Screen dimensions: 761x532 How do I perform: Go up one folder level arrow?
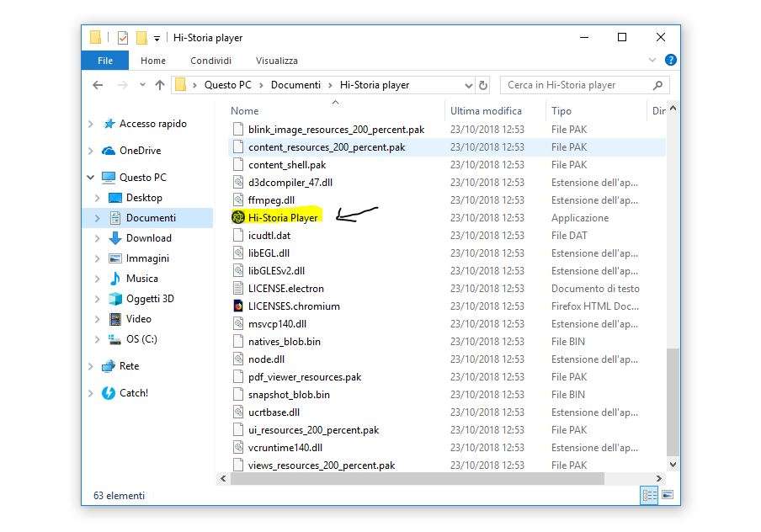tap(160, 85)
